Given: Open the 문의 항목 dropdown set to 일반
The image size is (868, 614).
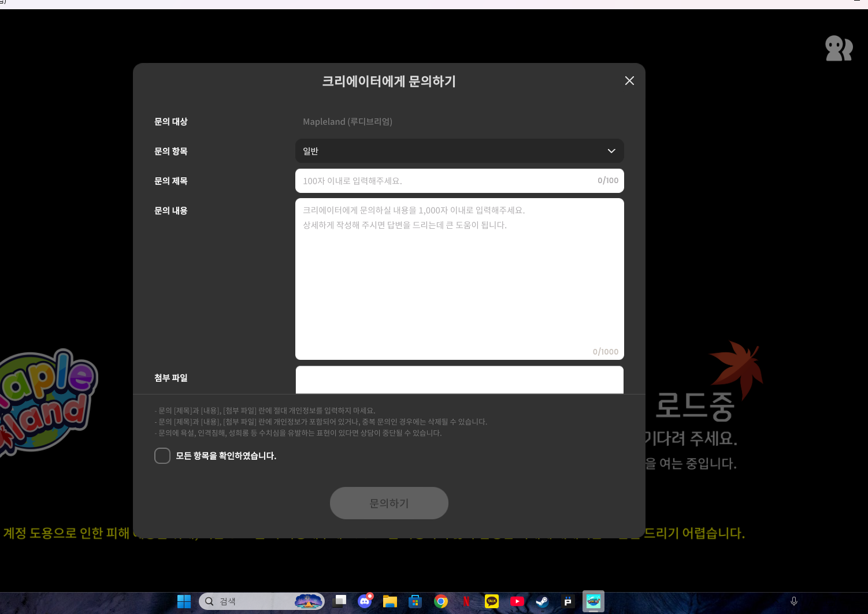Looking at the screenshot, I should coord(459,151).
